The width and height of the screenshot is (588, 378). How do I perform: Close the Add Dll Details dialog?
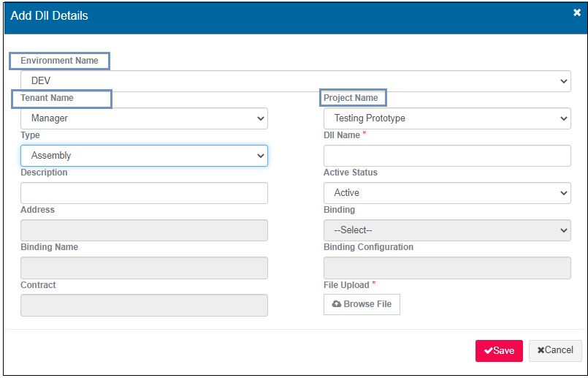pyautogui.click(x=576, y=12)
